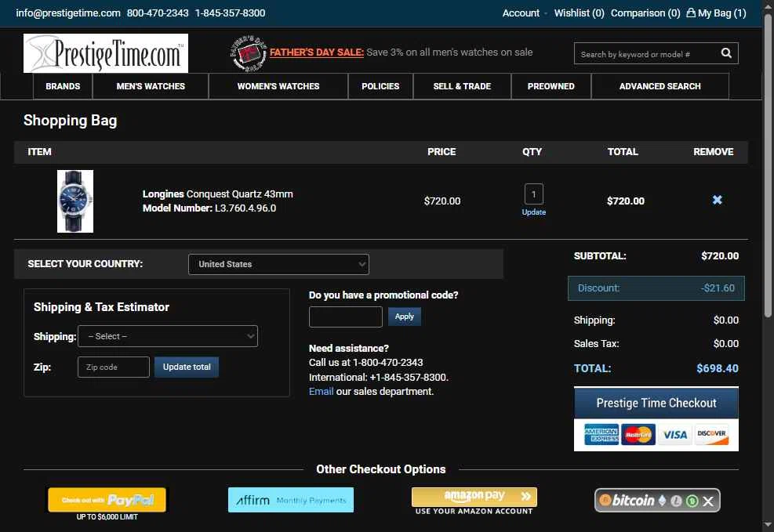Click the Discover card icon

[711, 434]
